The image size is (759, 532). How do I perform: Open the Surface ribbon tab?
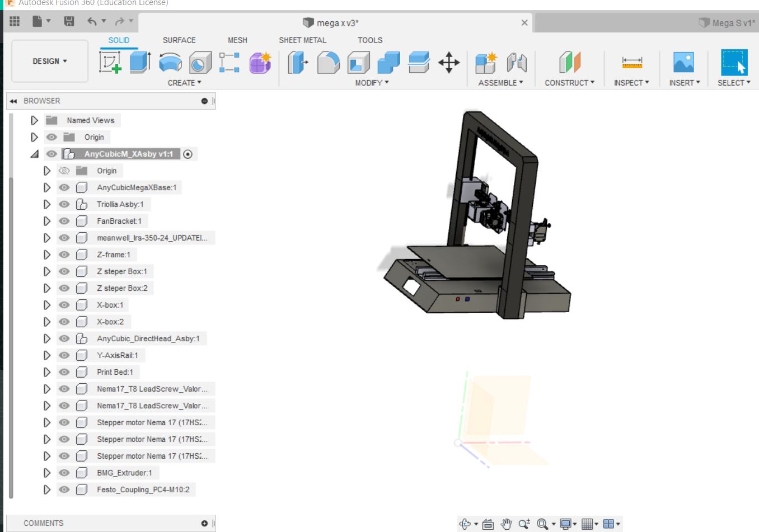tap(179, 40)
